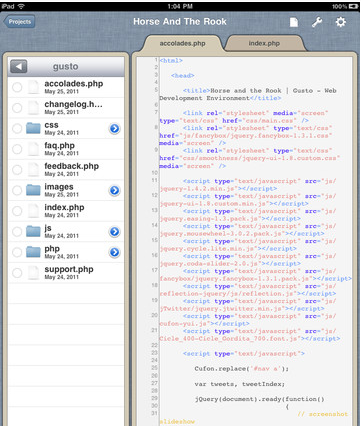Open the wrench tools icon
Image resolution: width=361 pixels, height=426 pixels.
317,22
